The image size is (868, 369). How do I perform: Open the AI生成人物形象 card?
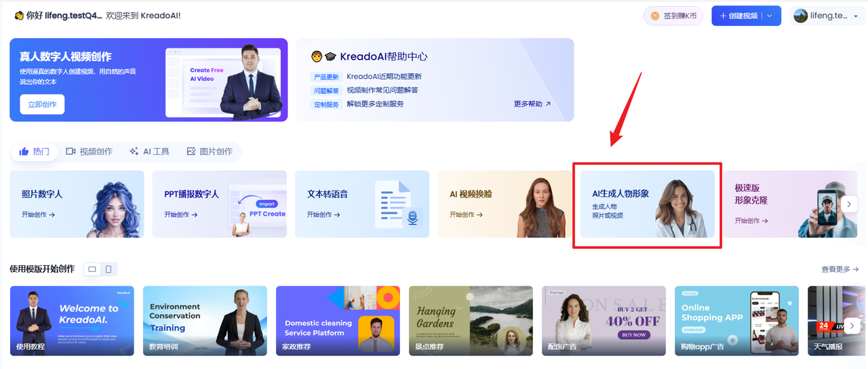pos(647,204)
